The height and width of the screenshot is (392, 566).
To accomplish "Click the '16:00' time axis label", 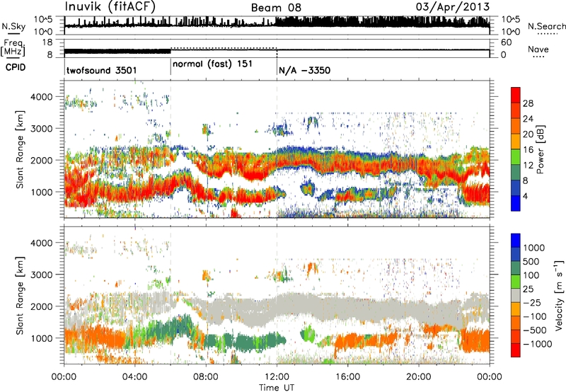I will pyautogui.click(x=347, y=376).
